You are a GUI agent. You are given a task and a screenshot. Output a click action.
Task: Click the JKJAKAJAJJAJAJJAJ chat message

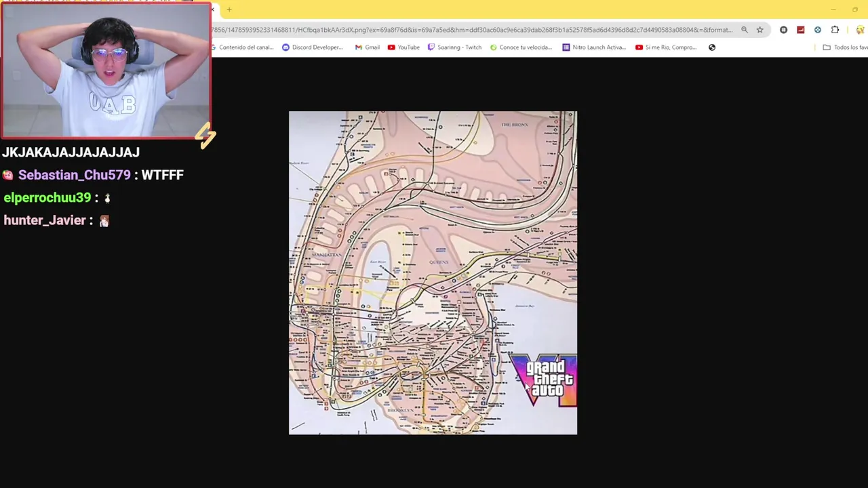[x=71, y=152]
